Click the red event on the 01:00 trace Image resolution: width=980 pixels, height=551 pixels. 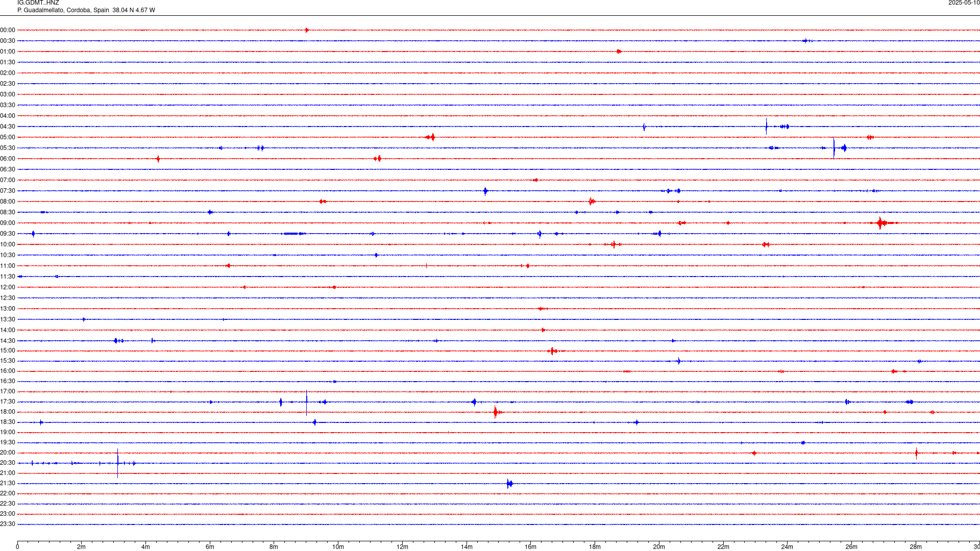click(x=619, y=52)
